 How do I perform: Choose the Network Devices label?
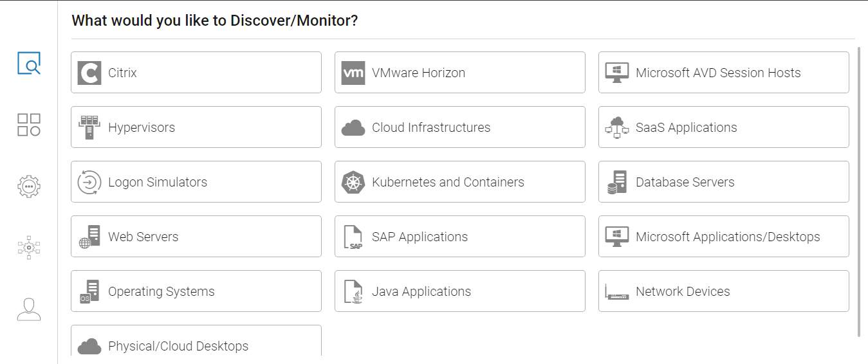pos(683,291)
